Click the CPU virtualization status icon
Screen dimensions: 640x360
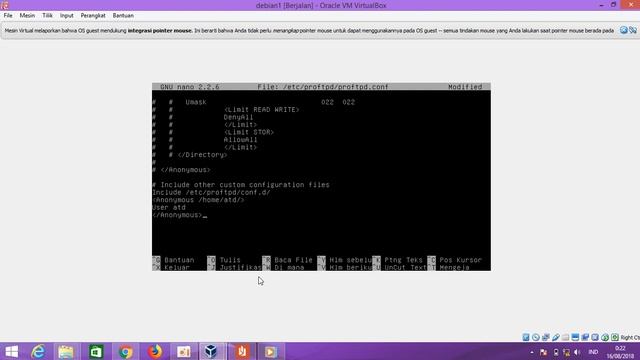pyautogui.click(x=595, y=337)
